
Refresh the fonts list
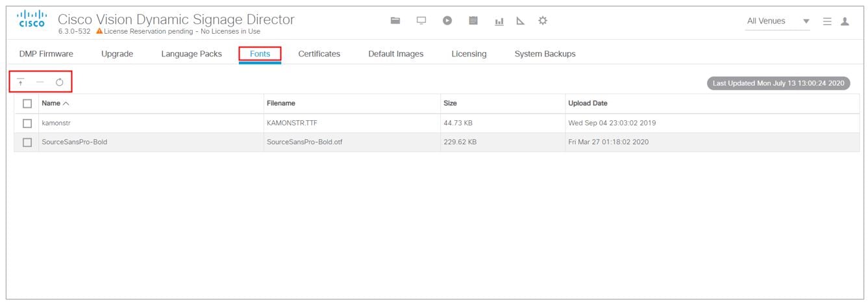click(x=59, y=82)
